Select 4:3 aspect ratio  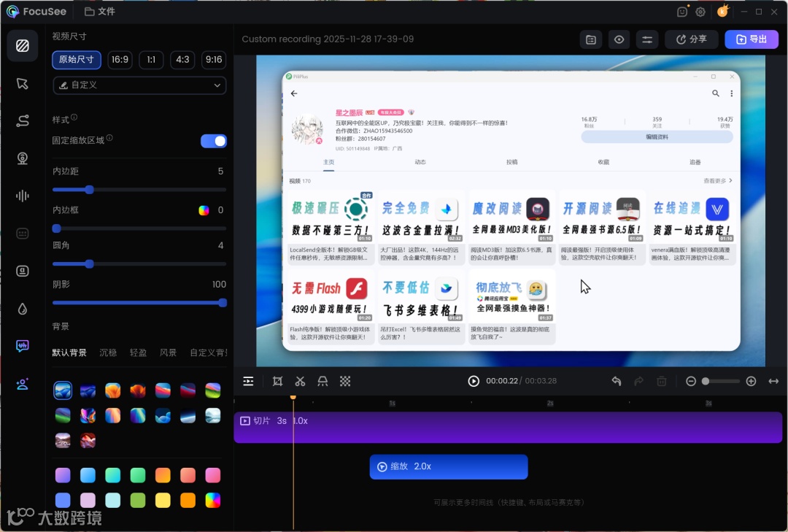pyautogui.click(x=182, y=59)
